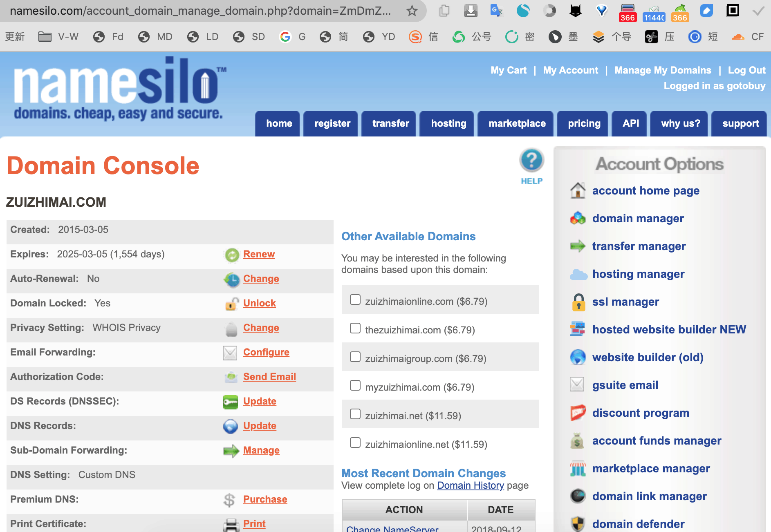Click the money bag account funds icon
The image size is (771, 532).
pos(577,441)
